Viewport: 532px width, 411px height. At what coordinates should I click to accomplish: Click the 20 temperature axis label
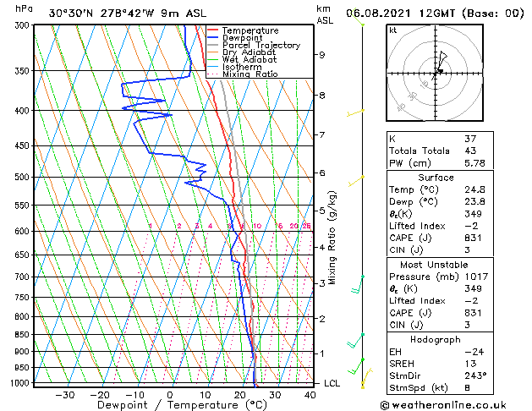point(240,395)
